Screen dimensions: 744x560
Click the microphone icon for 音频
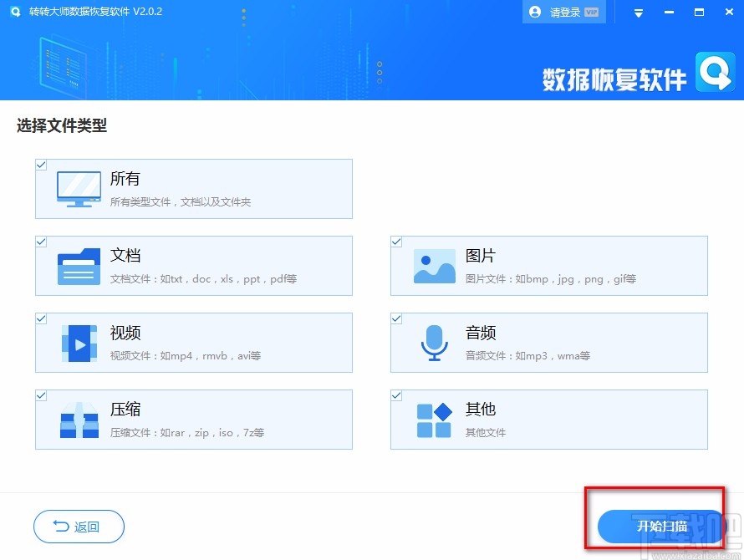click(x=433, y=341)
